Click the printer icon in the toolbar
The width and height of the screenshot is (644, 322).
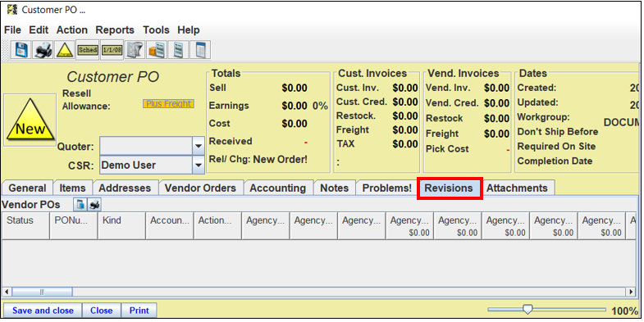43,50
